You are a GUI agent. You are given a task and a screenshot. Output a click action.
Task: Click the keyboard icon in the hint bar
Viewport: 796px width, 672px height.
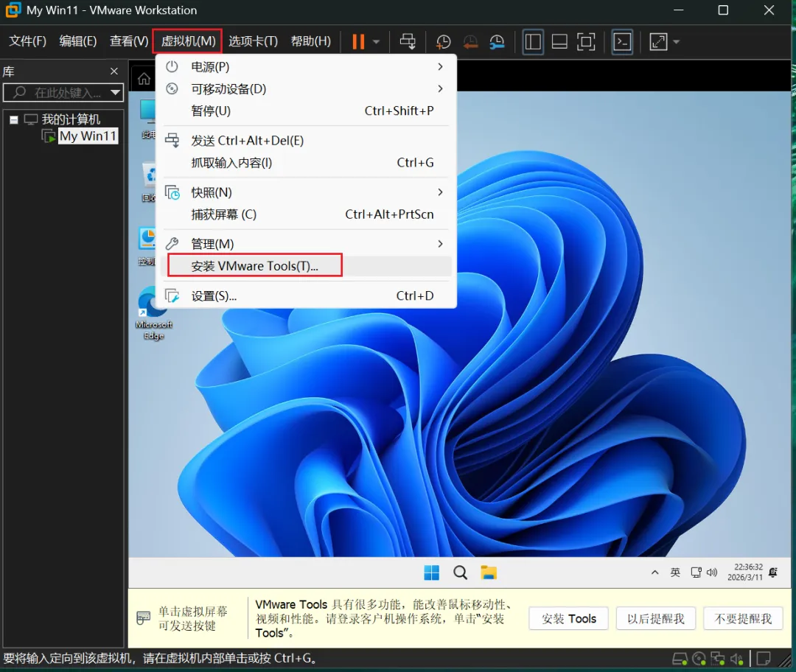(144, 618)
